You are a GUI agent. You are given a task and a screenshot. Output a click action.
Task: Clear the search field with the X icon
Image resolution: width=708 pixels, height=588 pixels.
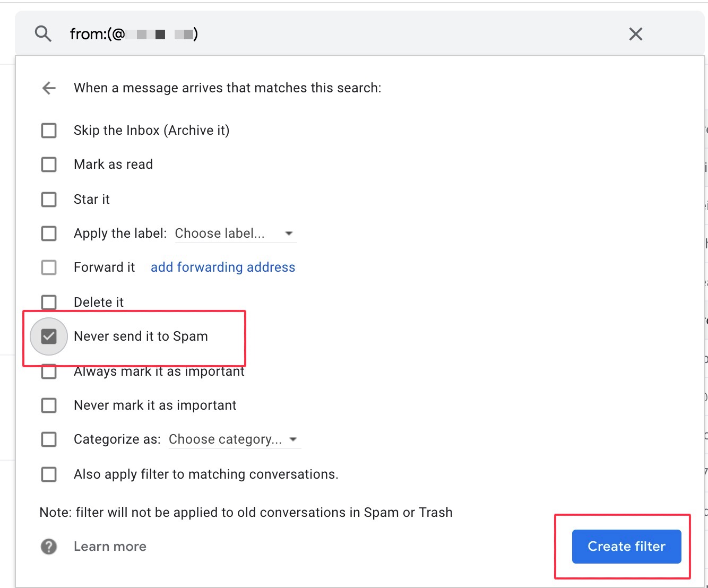[x=635, y=33]
